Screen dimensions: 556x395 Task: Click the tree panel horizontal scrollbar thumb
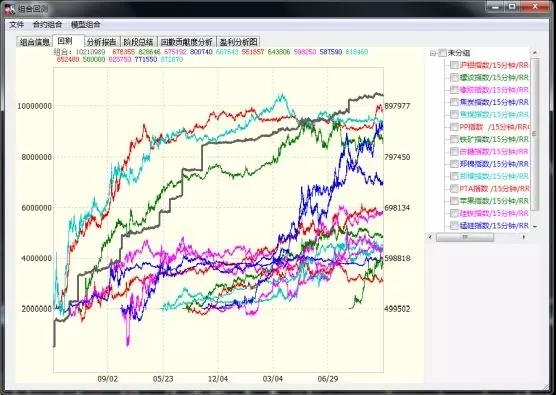465,237
